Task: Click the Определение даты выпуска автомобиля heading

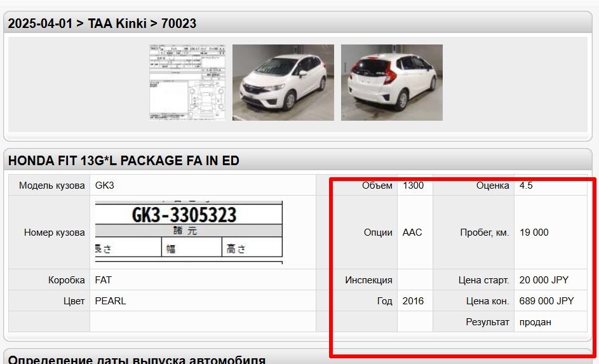Action: [137, 360]
